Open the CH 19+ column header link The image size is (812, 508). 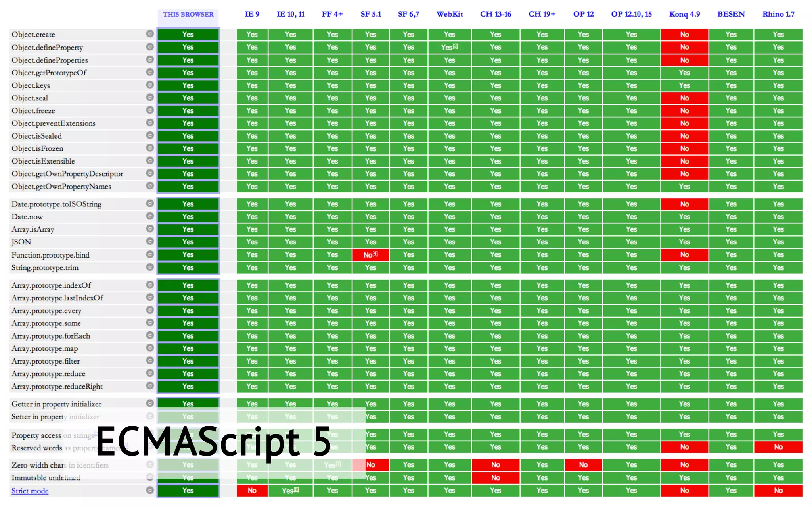point(542,14)
